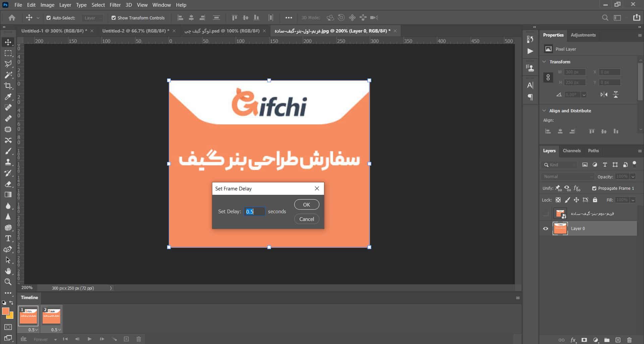
Task: Open the Forever looping options dropdown
Action: click(x=45, y=339)
